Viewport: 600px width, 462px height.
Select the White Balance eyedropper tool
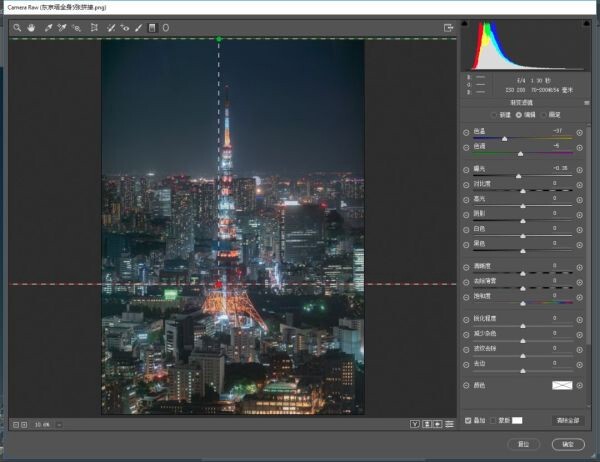(x=48, y=28)
